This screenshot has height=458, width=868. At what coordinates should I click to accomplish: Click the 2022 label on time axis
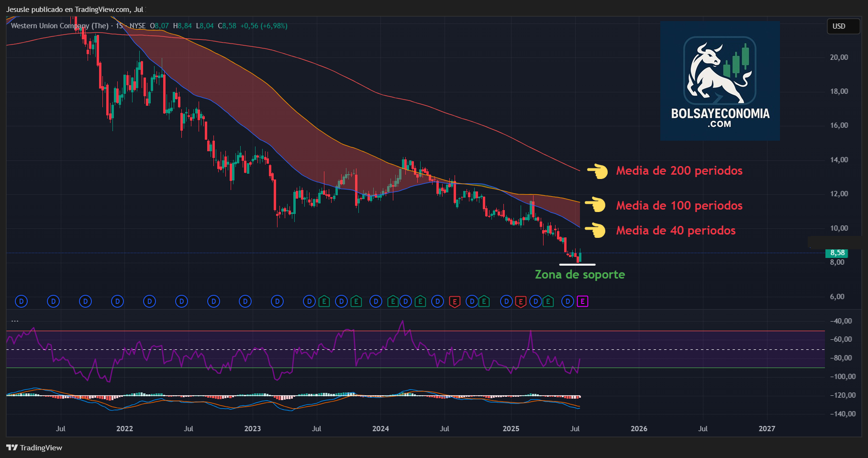[x=124, y=428]
